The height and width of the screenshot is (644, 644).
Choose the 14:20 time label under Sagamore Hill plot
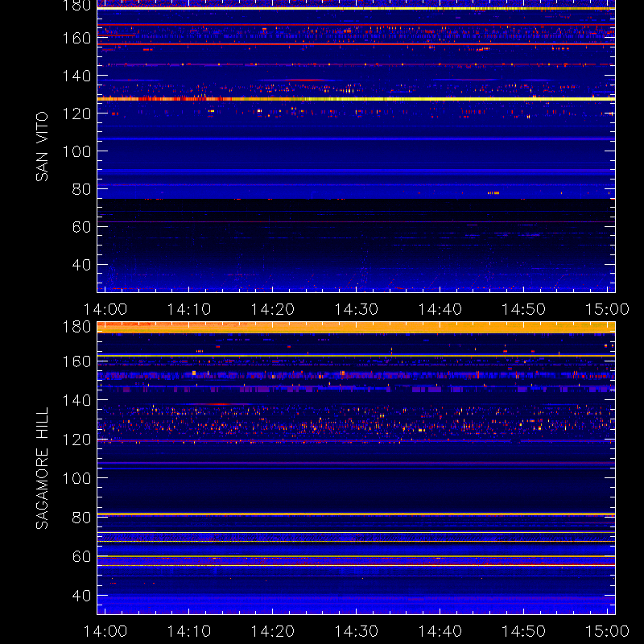[273, 631]
